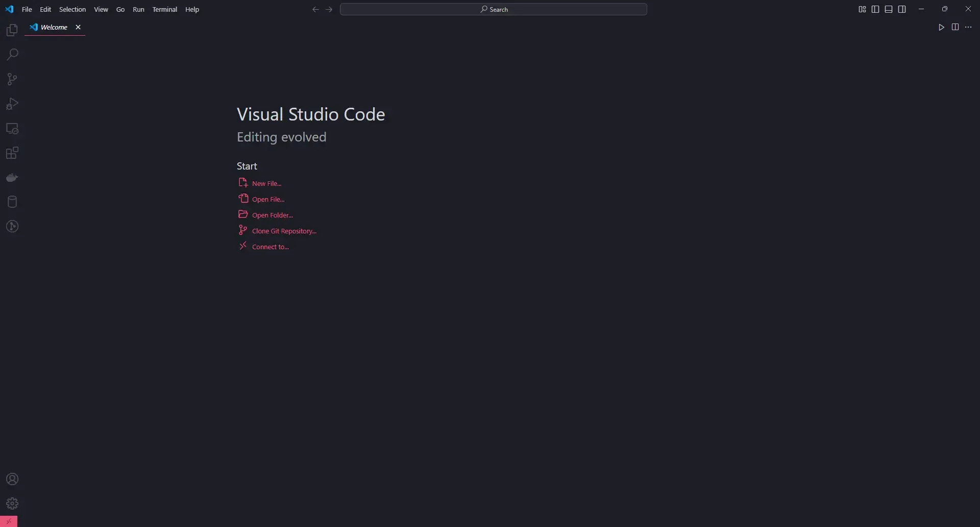This screenshot has width=980, height=527.
Task: Toggle the bottom panel visibility
Action: click(x=889, y=9)
